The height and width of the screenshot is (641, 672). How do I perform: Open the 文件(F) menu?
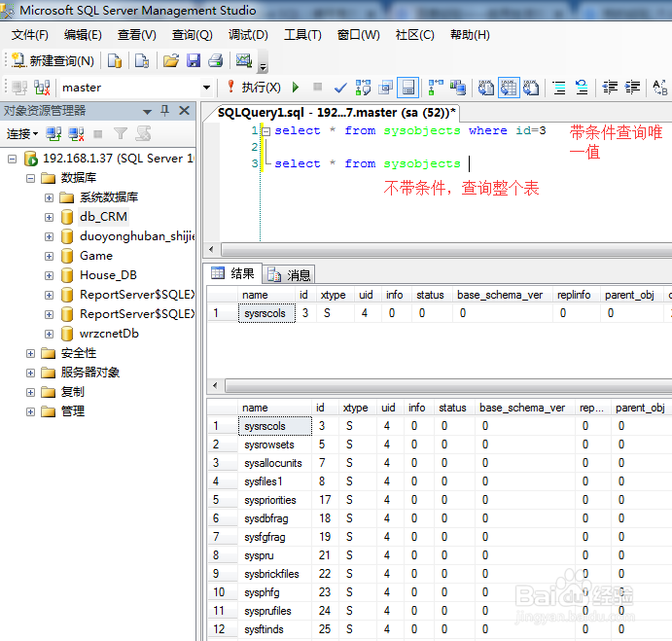click(29, 35)
